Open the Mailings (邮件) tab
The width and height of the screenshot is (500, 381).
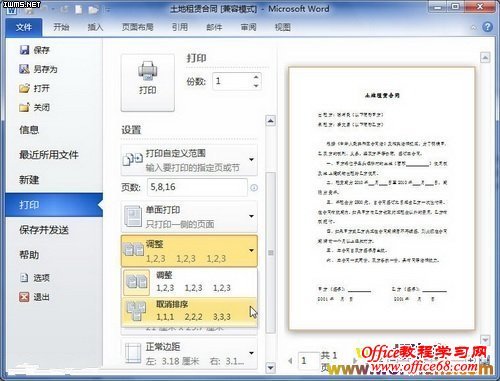click(x=214, y=27)
